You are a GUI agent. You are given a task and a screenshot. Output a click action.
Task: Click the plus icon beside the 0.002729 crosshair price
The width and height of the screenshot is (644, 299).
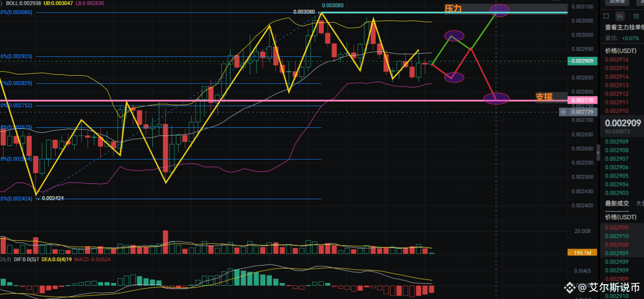click(563, 112)
